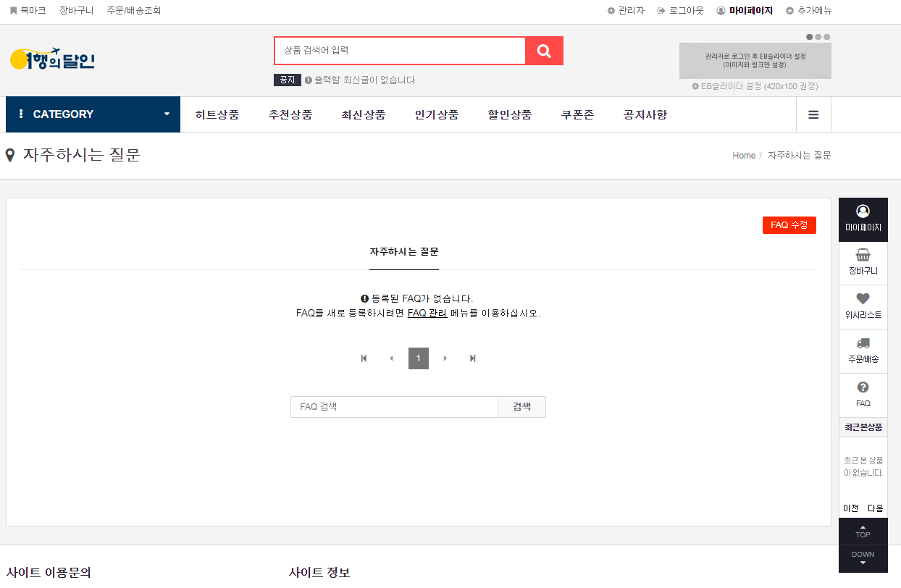This screenshot has height=588, width=901.
Task: Open the 쿠폰존 menu
Action: (577, 114)
